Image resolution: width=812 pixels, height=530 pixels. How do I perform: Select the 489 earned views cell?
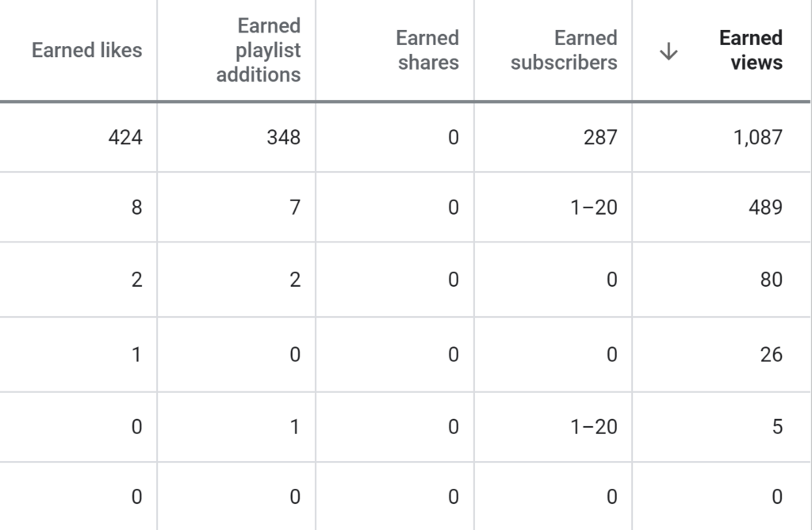click(765, 208)
